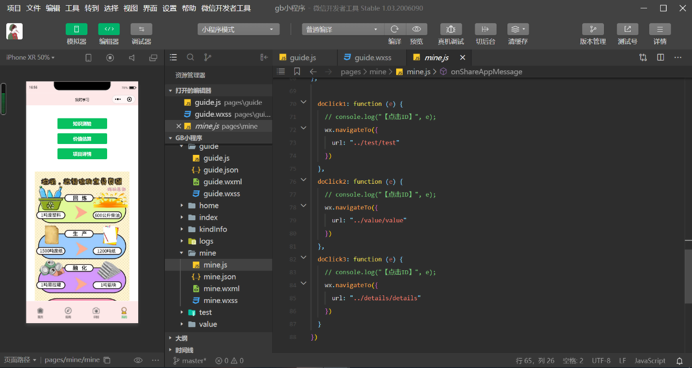Toggle the 编辑器 editor panel button
Image resolution: width=692 pixels, height=368 pixels.
[109, 29]
